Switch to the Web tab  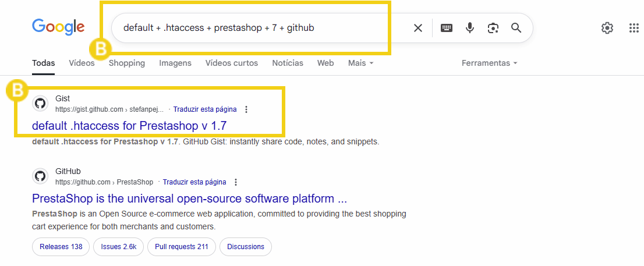click(325, 63)
